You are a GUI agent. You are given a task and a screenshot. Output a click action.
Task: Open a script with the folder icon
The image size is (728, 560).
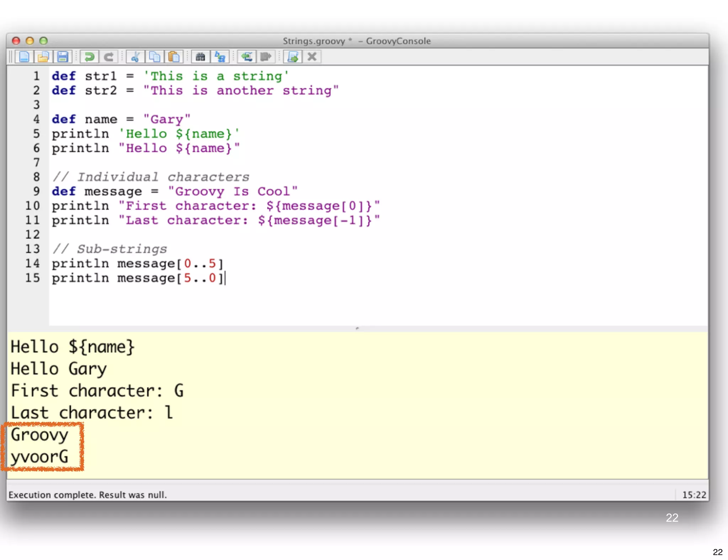click(x=43, y=57)
